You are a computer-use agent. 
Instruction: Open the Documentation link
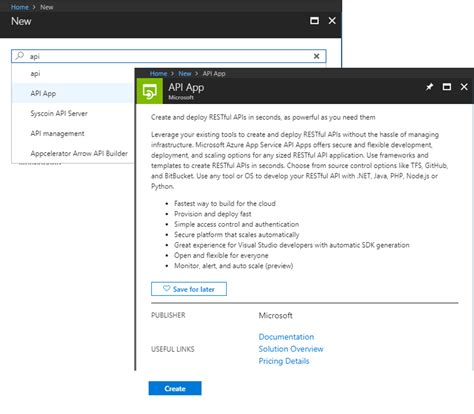coord(286,337)
